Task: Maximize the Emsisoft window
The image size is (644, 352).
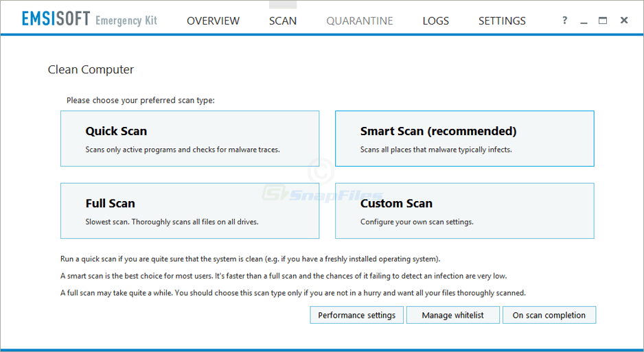Action: pos(603,20)
